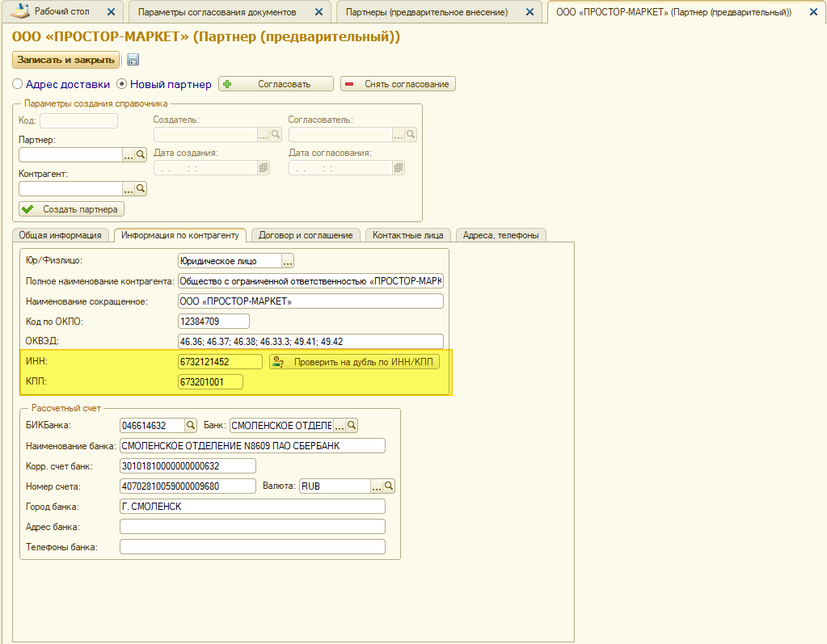Click magnifier icon next to Партнер field
Image resolution: width=827 pixels, height=644 pixels.
141,155
